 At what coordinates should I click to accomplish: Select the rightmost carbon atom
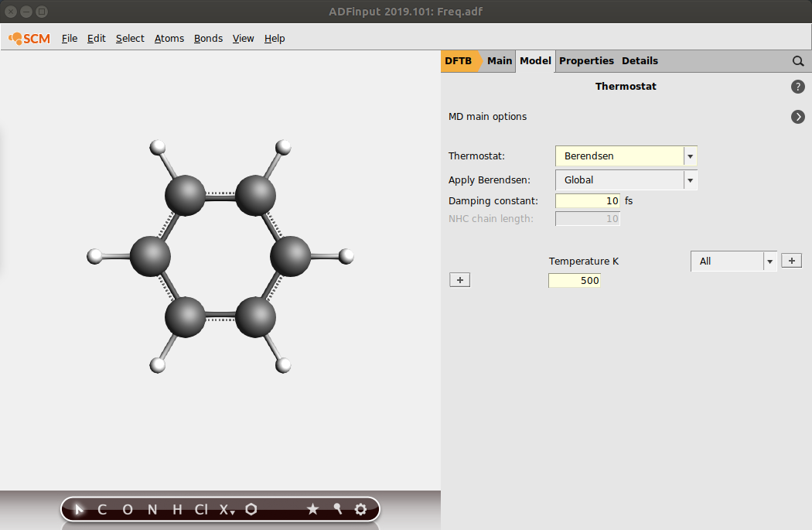tap(290, 256)
